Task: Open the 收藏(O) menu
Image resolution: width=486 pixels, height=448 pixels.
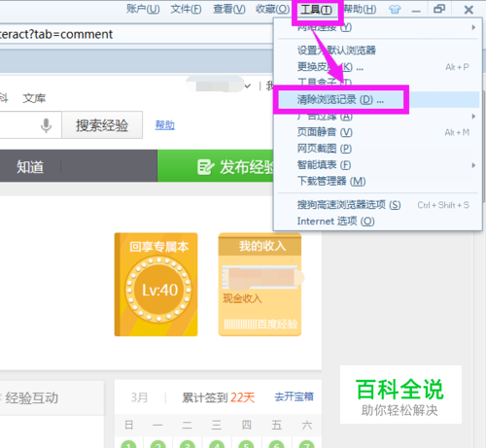Action: coord(272,9)
